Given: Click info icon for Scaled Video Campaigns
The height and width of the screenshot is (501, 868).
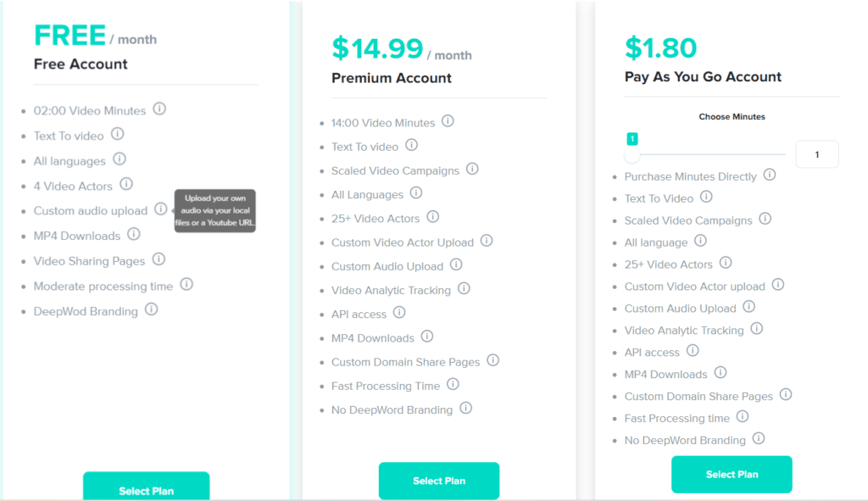Looking at the screenshot, I should [474, 170].
